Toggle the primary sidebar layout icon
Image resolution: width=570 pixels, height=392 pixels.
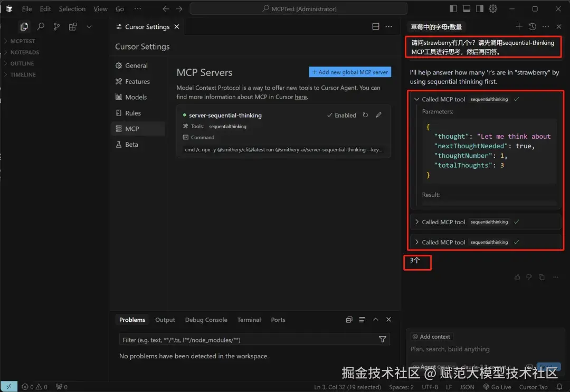453,9
